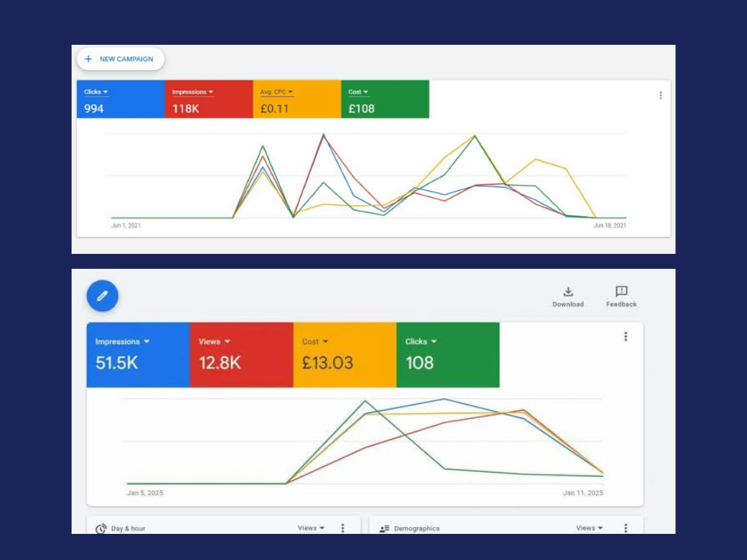Open Views dropdown in Day & hour card

click(311, 528)
